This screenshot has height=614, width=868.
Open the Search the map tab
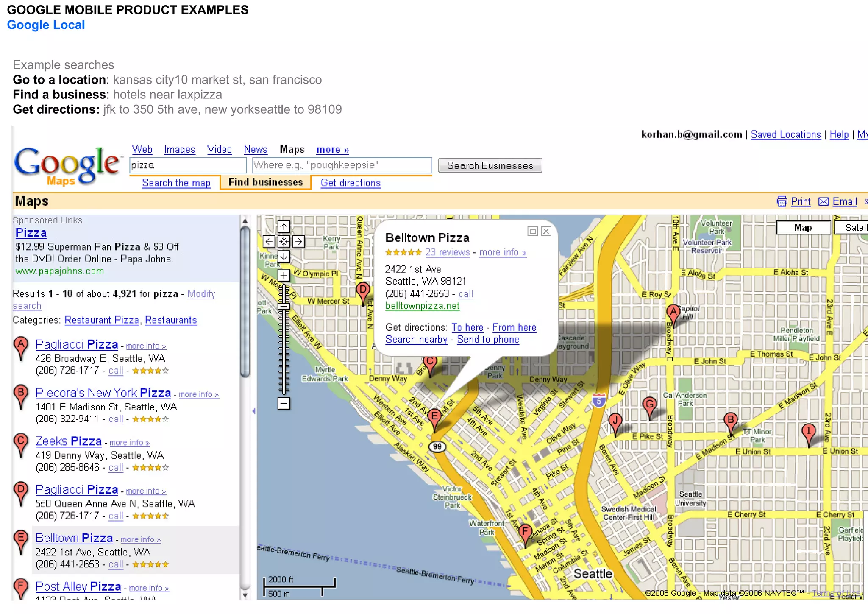pos(176,183)
